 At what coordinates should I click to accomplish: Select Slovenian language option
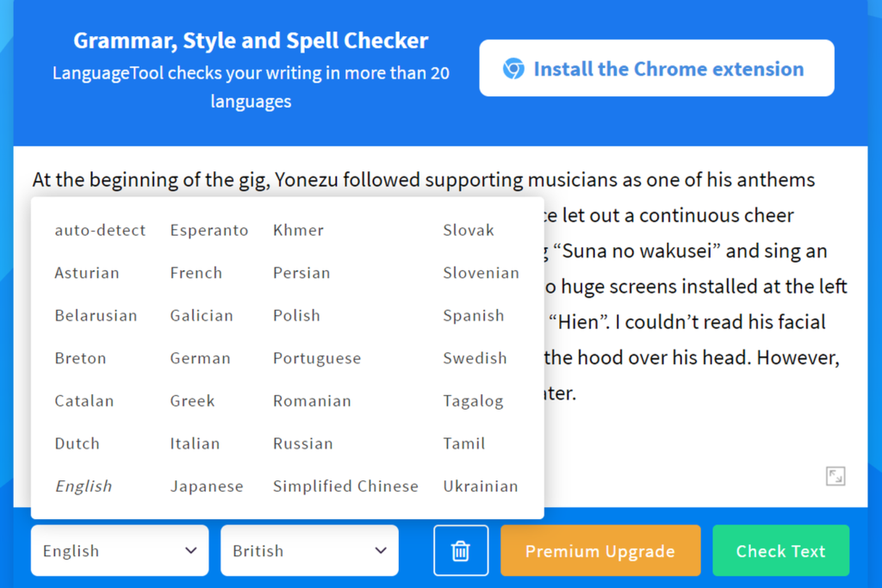[x=481, y=273]
